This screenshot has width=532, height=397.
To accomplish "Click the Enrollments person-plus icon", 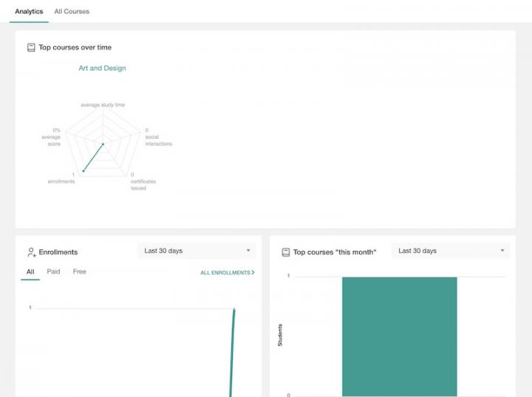I will 31,252.
